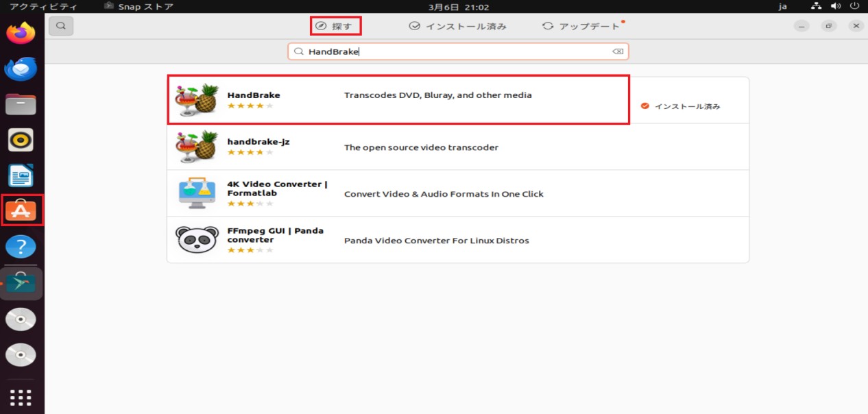
Task: Maximize the Snap Store window
Action: click(x=829, y=26)
